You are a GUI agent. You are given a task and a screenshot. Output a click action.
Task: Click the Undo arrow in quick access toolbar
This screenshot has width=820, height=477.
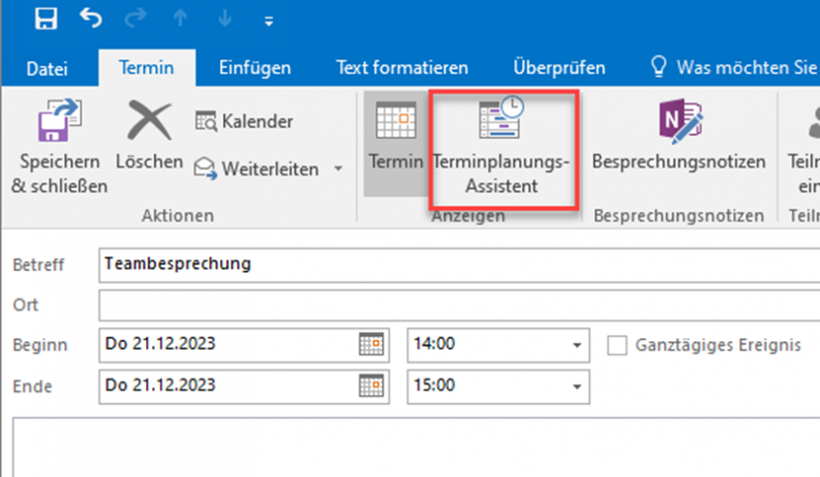tap(91, 18)
